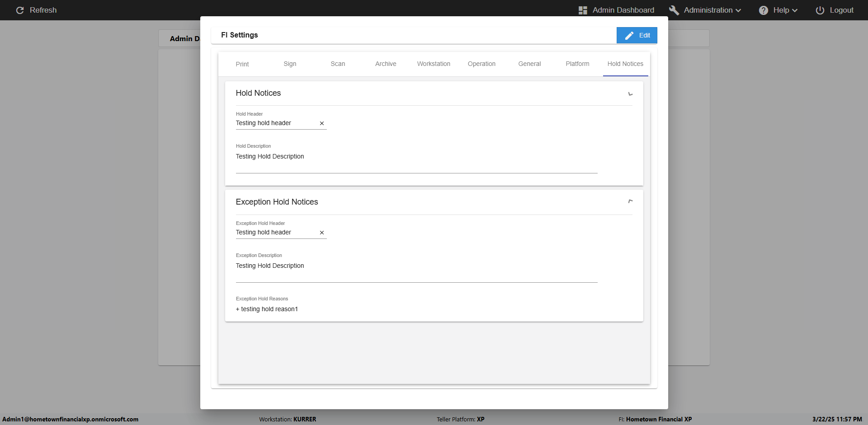Click the Administration wrench icon

click(x=674, y=10)
